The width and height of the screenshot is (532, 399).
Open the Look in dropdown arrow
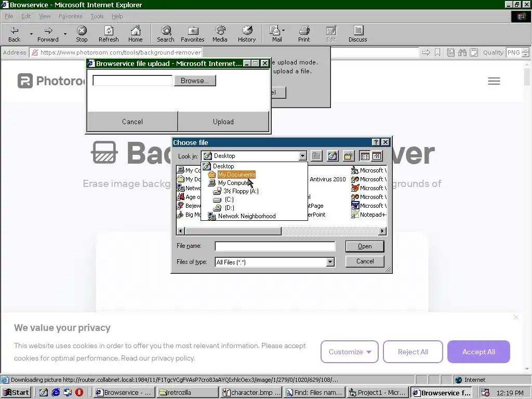point(303,156)
